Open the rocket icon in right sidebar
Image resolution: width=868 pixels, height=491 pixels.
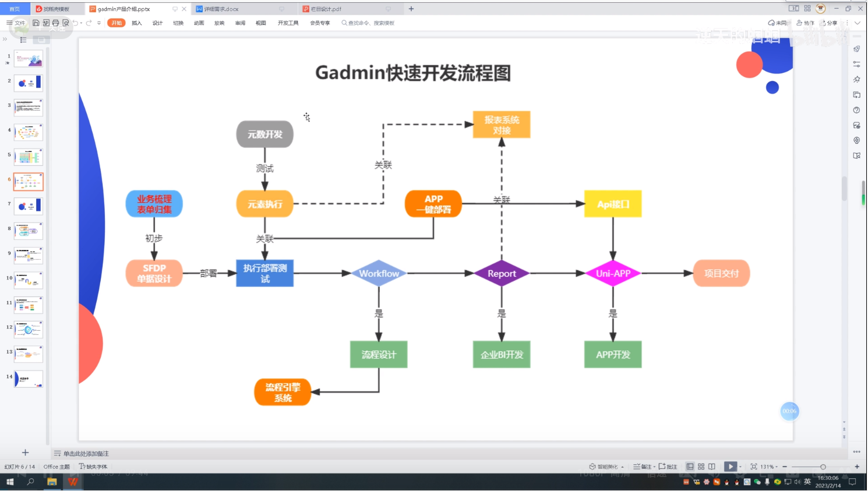coord(856,49)
